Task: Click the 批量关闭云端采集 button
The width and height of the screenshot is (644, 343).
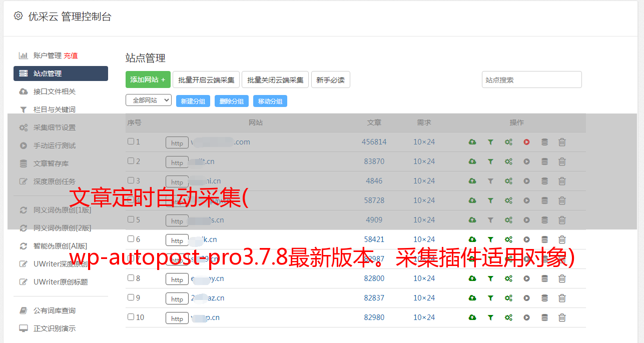Action: (x=275, y=79)
